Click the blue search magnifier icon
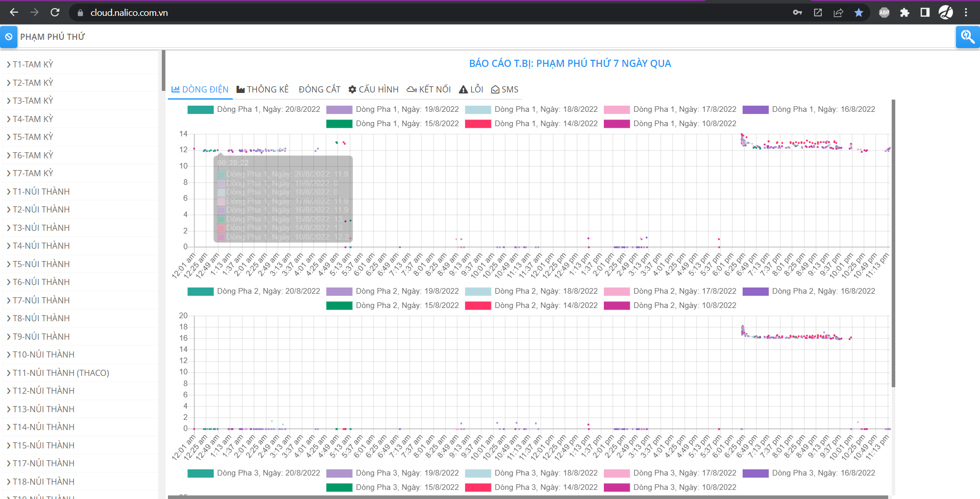This screenshot has height=499, width=980. (x=967, y=37)
